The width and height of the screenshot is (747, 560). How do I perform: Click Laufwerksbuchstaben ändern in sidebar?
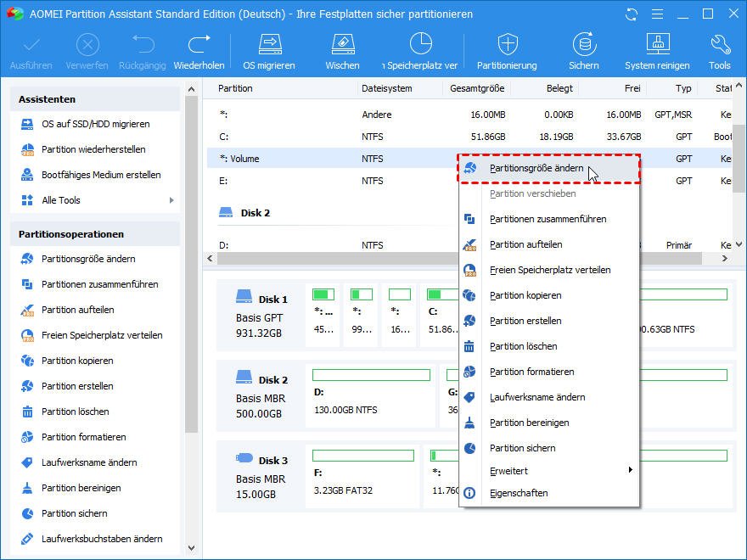coord(102,539)
